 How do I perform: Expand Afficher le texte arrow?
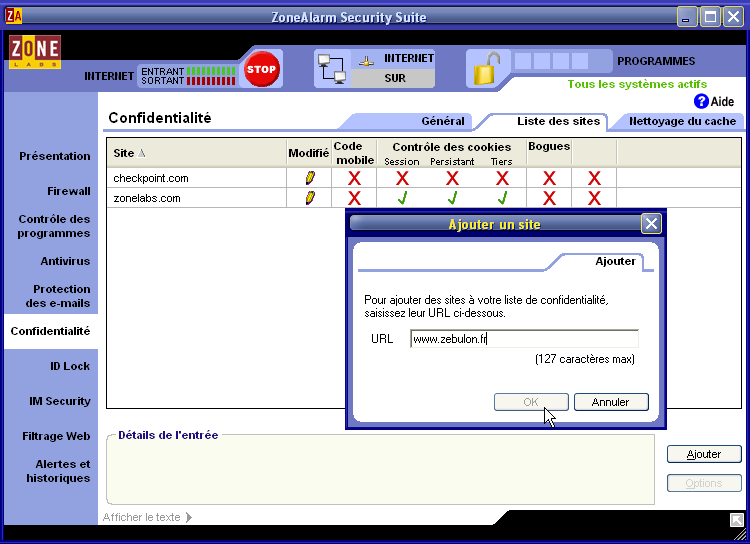[188, 517]
